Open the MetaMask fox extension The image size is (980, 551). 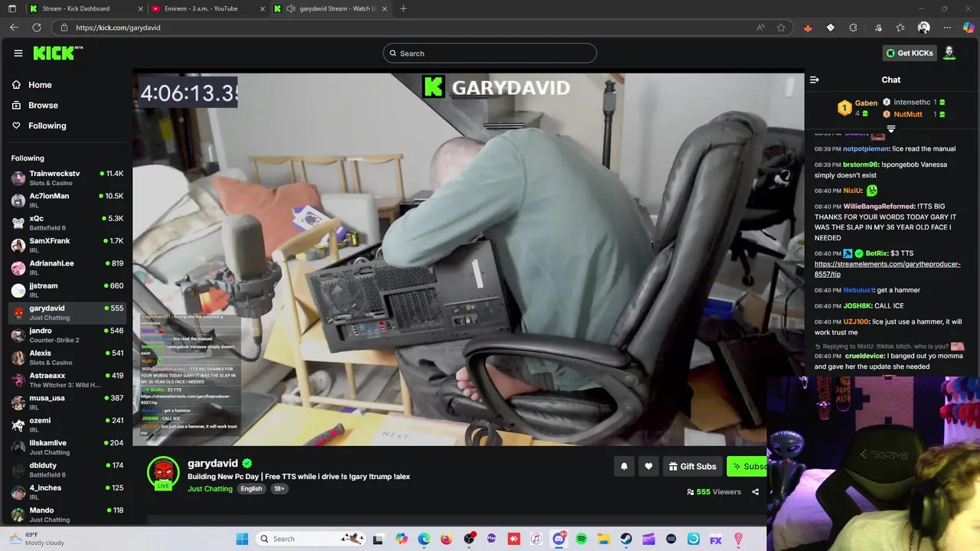[808, 28]
